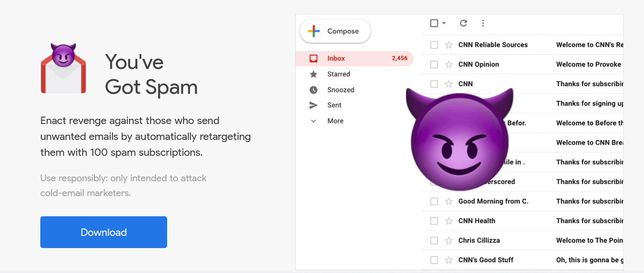This screenshot has width=644, height=273.
Task: Click the Good Morning from C. sender name
Action: click(493, 201)
